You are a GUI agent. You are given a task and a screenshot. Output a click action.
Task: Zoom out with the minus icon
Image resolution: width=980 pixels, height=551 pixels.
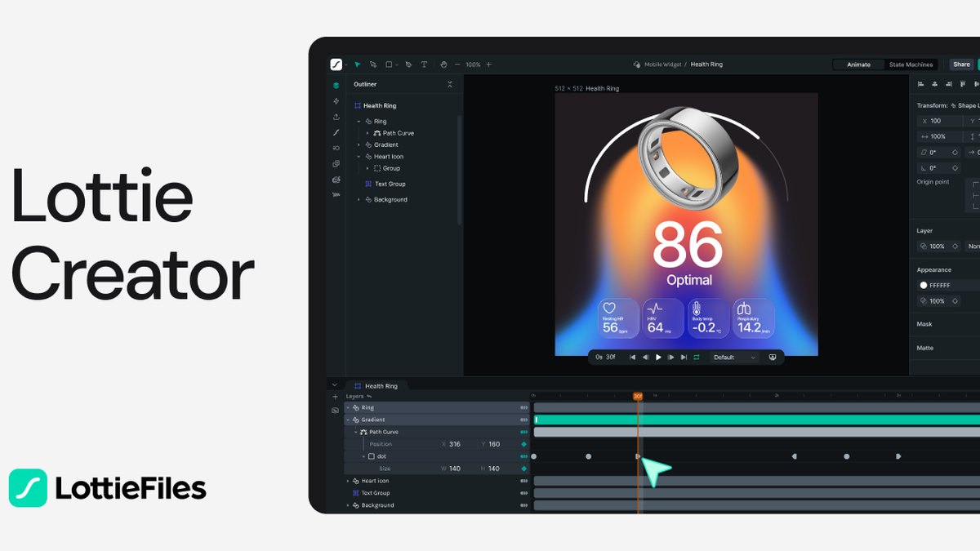tap(457, 64)
